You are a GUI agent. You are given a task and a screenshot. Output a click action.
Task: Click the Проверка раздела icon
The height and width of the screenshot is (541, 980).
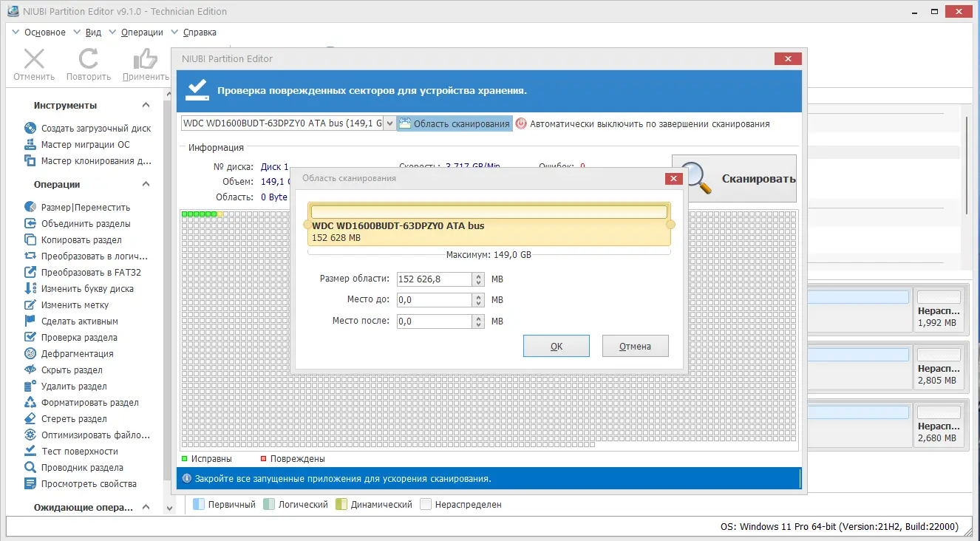(x=30, y=337)
